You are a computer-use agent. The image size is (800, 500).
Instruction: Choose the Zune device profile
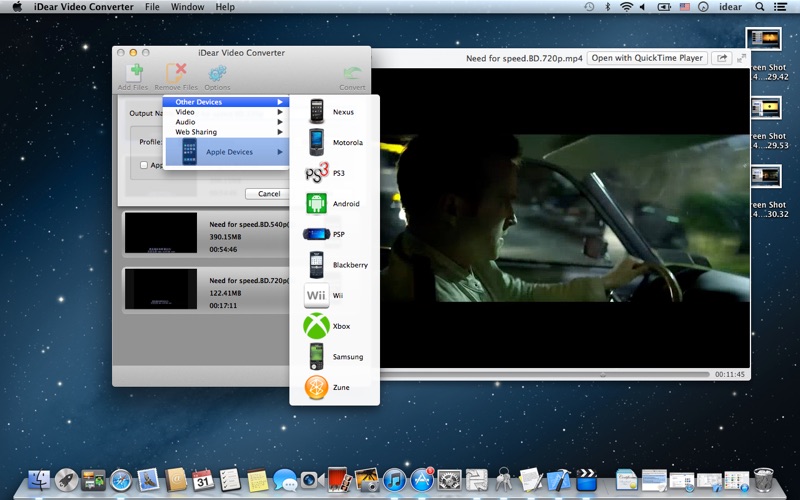coord(334,387)
